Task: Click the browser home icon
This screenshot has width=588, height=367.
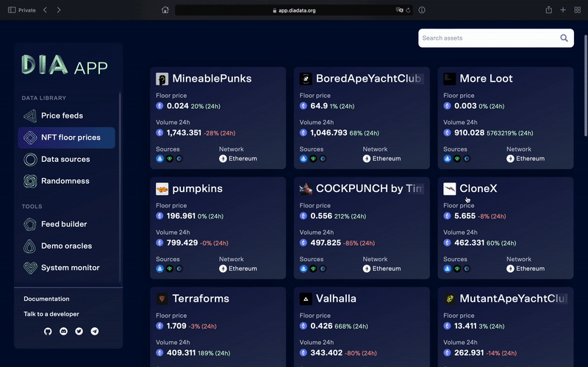Action: click(x=165, y=10)
